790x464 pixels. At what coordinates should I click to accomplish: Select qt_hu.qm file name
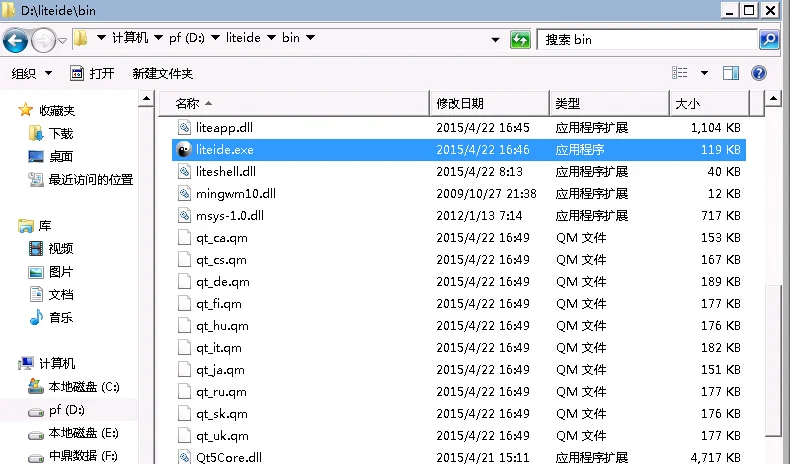coord(222,326)
